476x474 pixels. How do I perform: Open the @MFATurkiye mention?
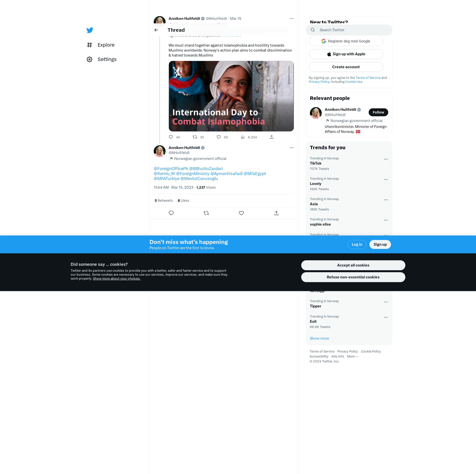[x=167, y=178]
